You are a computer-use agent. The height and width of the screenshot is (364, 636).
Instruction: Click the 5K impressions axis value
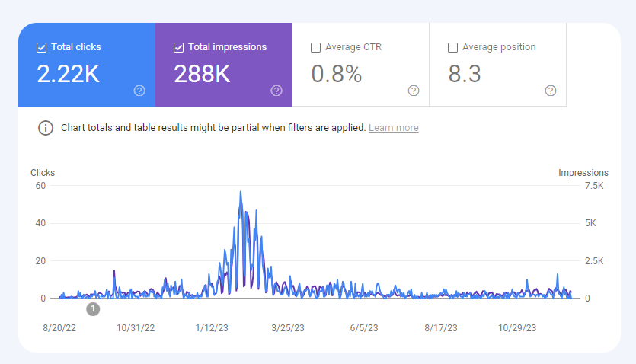[x=590, y=223]
